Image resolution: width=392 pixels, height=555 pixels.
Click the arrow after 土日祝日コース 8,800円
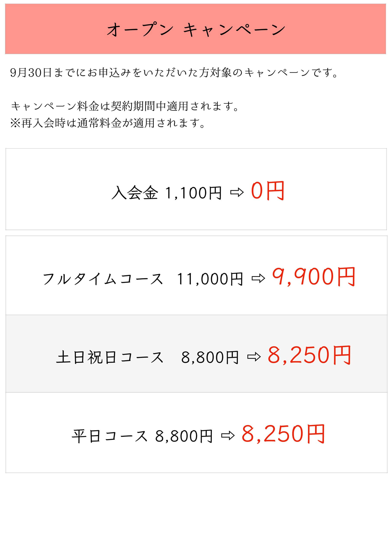(x=254, y=357)
